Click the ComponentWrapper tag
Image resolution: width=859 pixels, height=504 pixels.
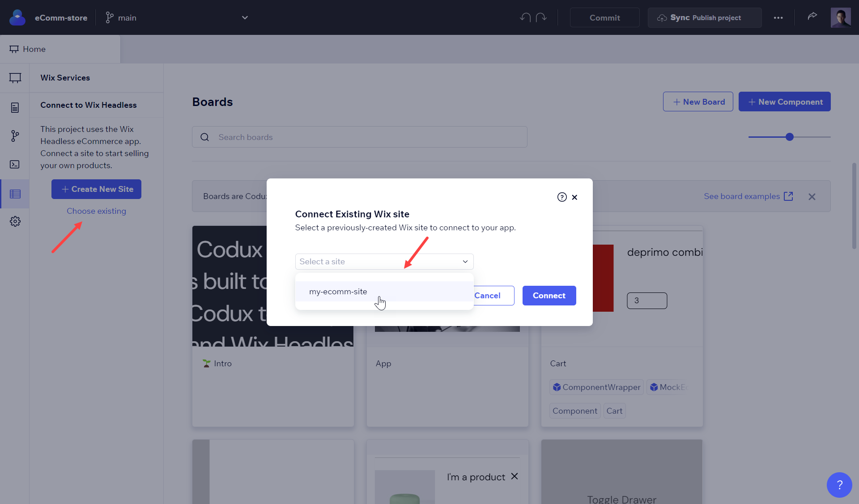pyautogui.click(x=596, y=387)
